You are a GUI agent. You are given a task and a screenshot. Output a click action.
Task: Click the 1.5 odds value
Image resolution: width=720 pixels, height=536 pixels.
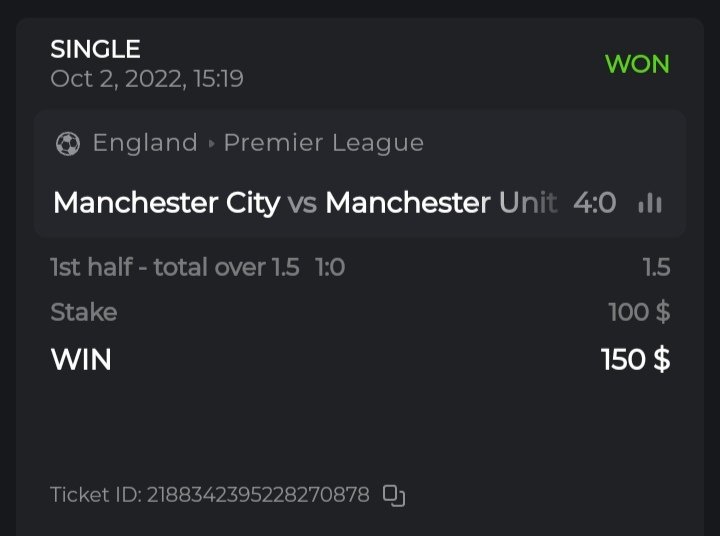coord(656,268)
